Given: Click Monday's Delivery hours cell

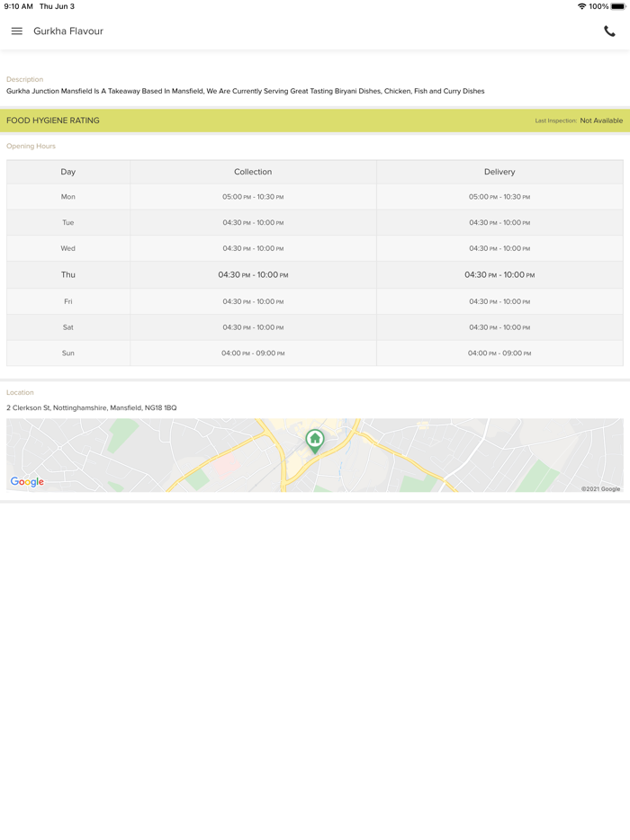Looking at the screenshot, I should click(499, 197).
